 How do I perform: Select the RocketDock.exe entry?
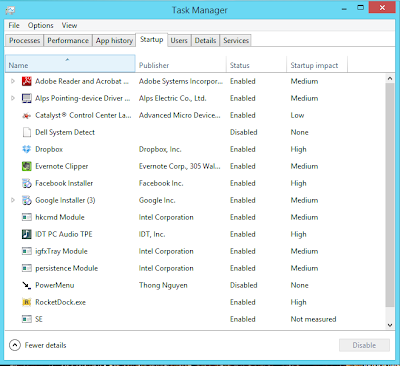click(60, 302)
